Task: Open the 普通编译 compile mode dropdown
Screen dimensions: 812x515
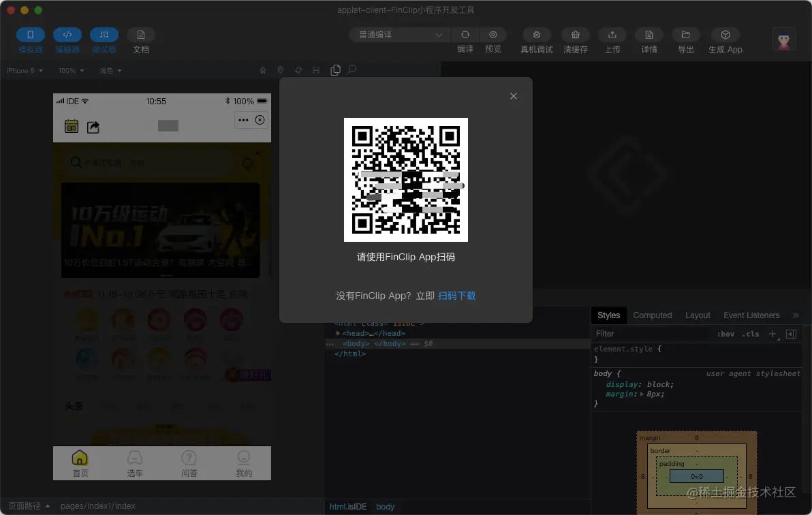Action: (400, 35)
